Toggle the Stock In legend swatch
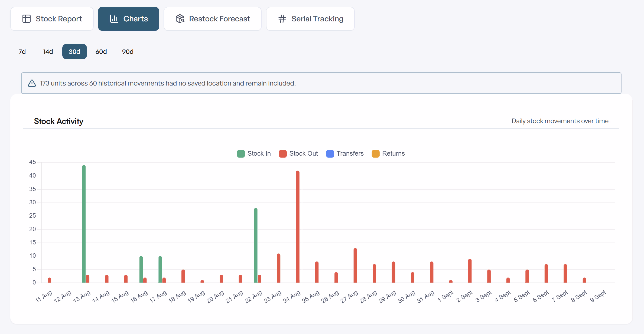 point(241,153)
